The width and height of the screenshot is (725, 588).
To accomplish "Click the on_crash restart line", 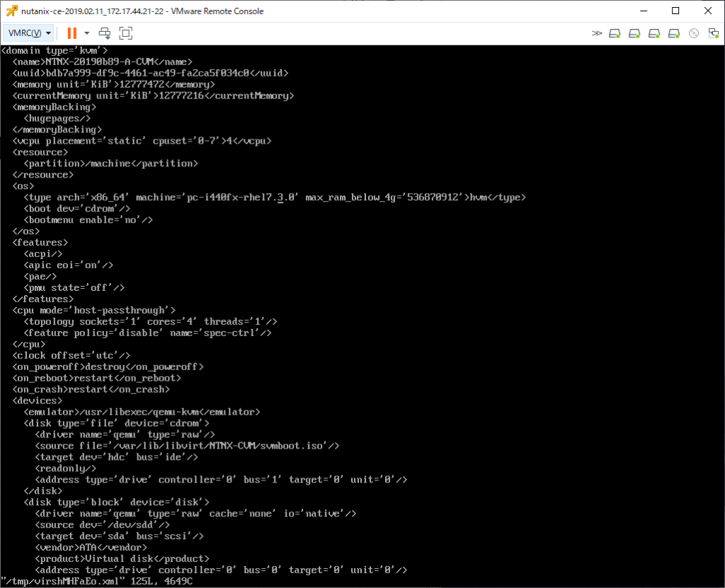I will pyautogui.click(x=91, y=390).
